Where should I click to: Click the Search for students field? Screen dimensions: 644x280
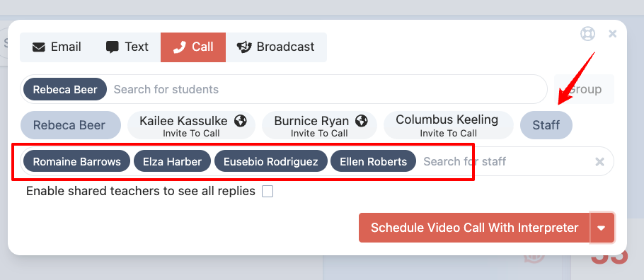pos(328,89)
